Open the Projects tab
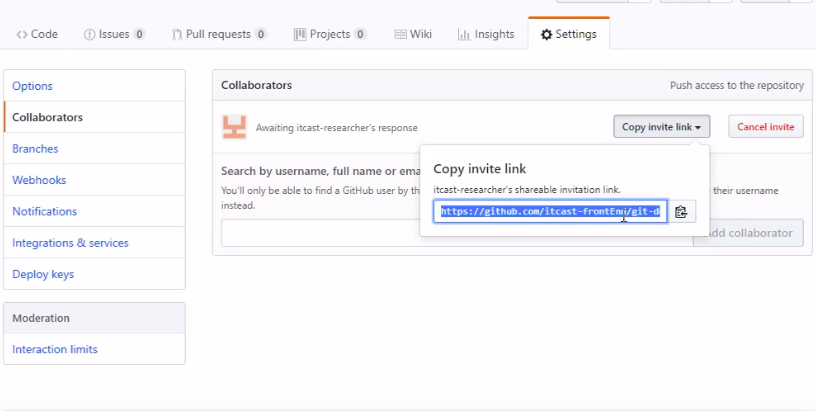The width and height of the screenshot is (816, 411). coord(330,34)
